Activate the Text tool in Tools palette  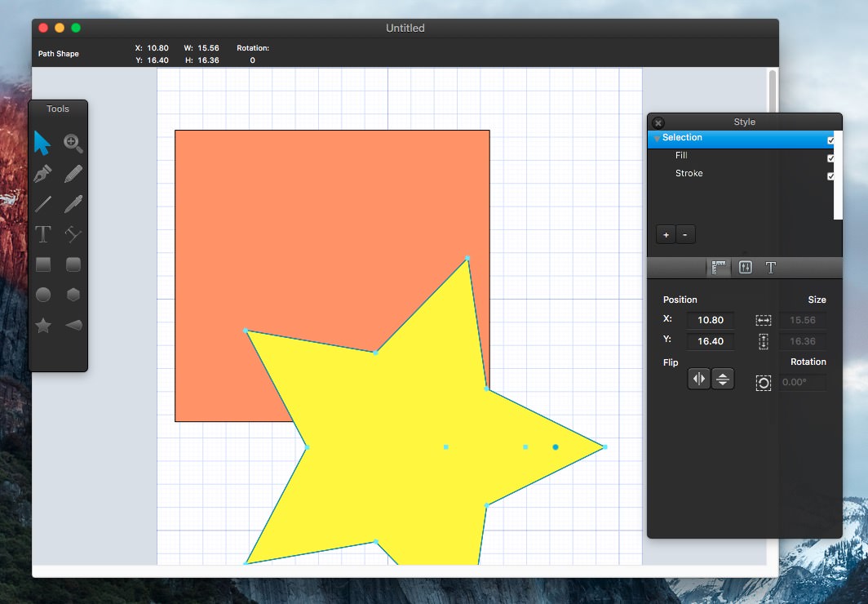(43, 234)
